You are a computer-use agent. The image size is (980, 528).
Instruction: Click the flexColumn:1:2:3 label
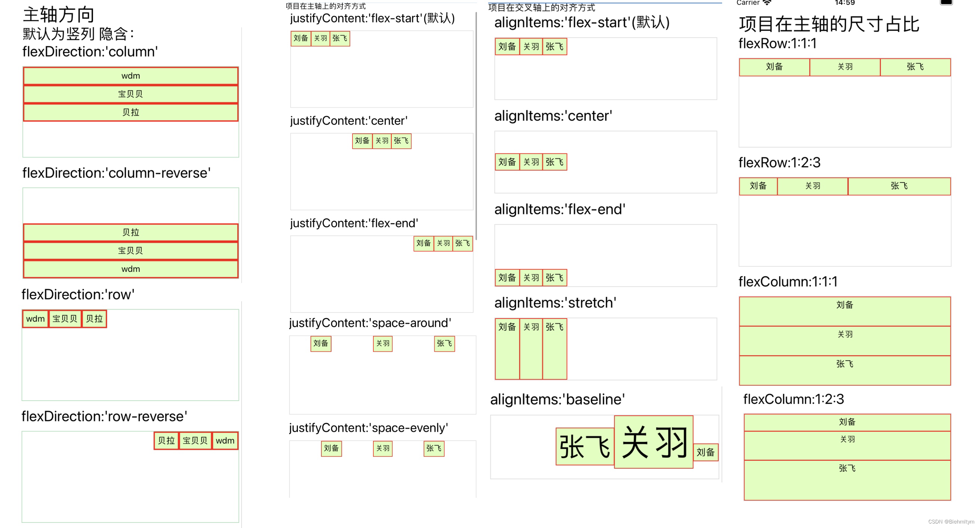793,399
